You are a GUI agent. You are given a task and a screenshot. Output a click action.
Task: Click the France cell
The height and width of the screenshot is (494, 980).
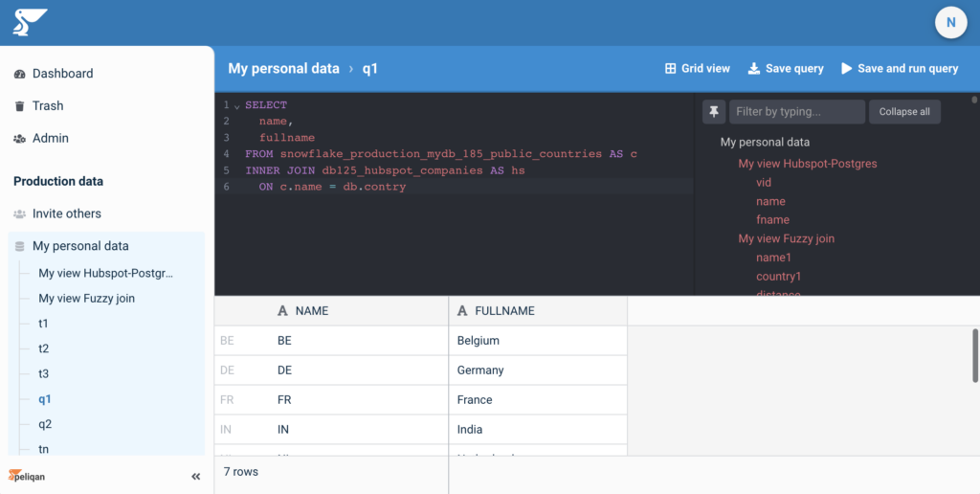[x=538, y=399]
